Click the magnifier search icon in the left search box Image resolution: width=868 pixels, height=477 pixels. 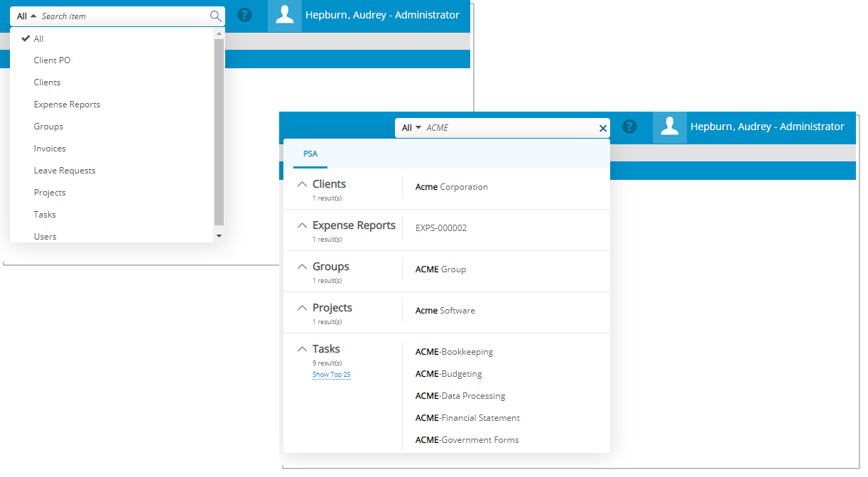coord(216,16)
